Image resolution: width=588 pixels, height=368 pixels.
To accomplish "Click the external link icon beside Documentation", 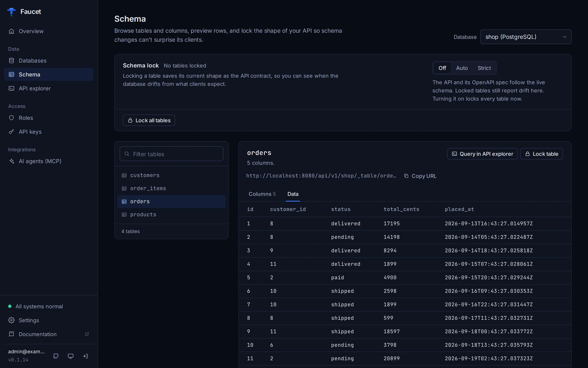I will (87, 334).
